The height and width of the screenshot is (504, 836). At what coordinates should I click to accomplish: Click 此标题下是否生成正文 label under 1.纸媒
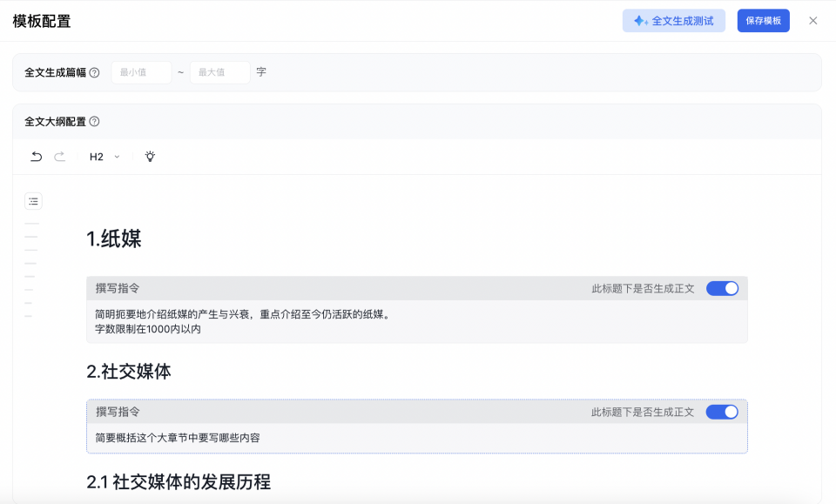coord(643,289)
